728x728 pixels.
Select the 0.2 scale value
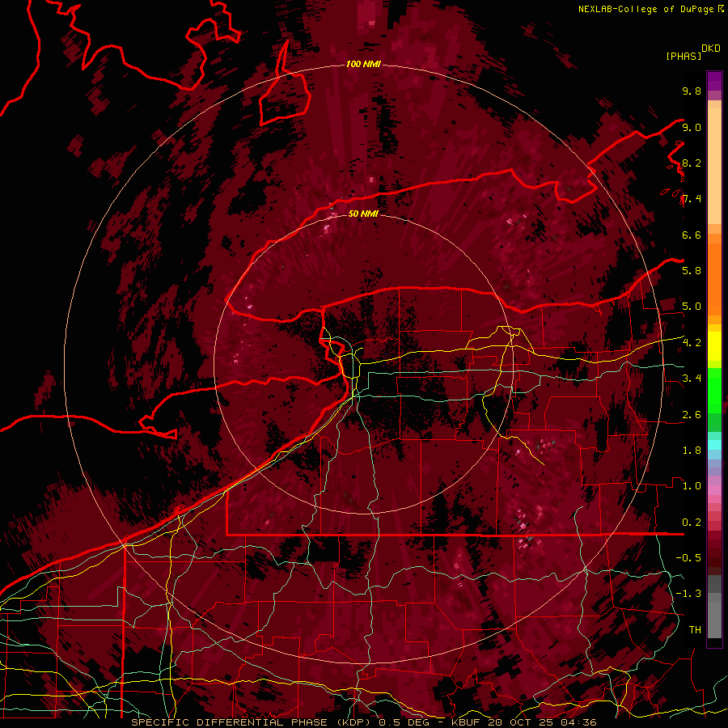[x=692, y=523]
